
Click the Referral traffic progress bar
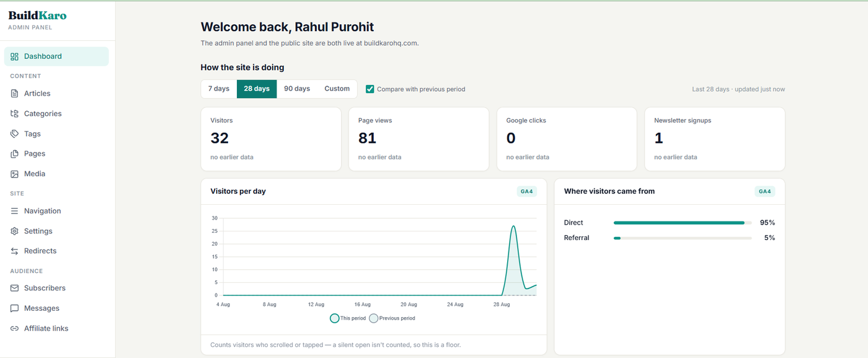click(683, 238)
